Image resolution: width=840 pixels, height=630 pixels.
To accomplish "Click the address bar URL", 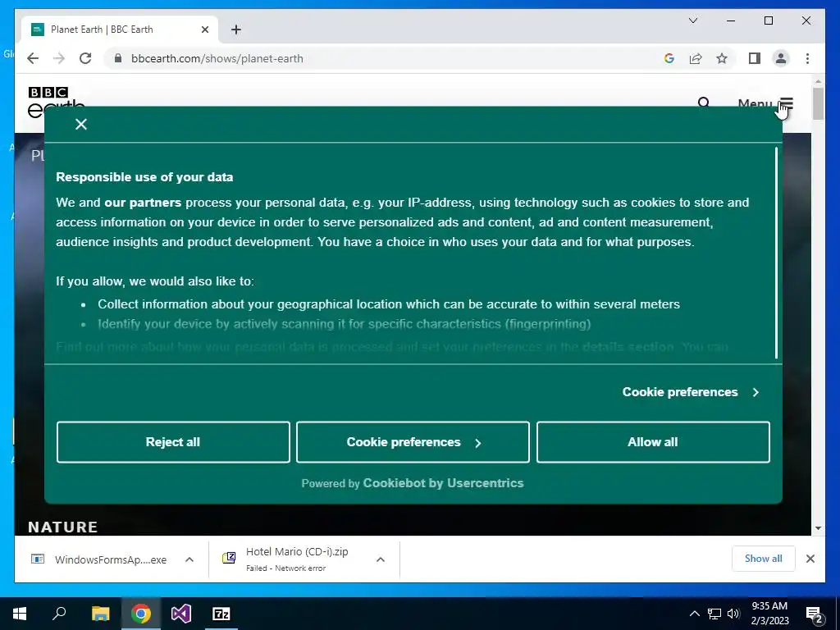I will point(217,58).
